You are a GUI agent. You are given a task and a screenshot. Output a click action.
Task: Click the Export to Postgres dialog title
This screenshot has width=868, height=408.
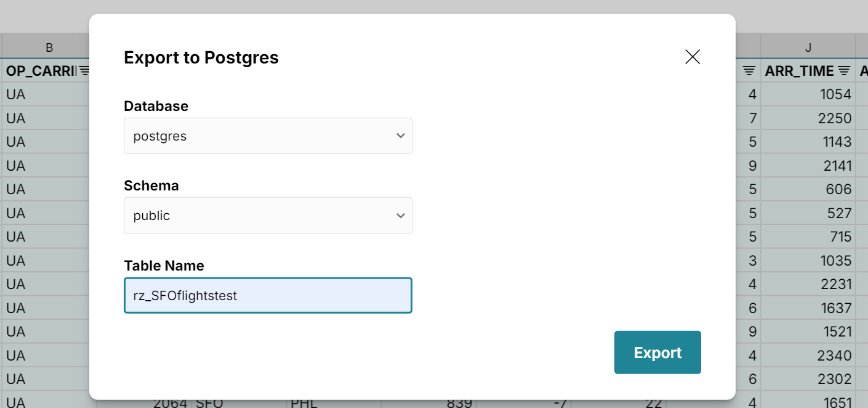point(201,57)
